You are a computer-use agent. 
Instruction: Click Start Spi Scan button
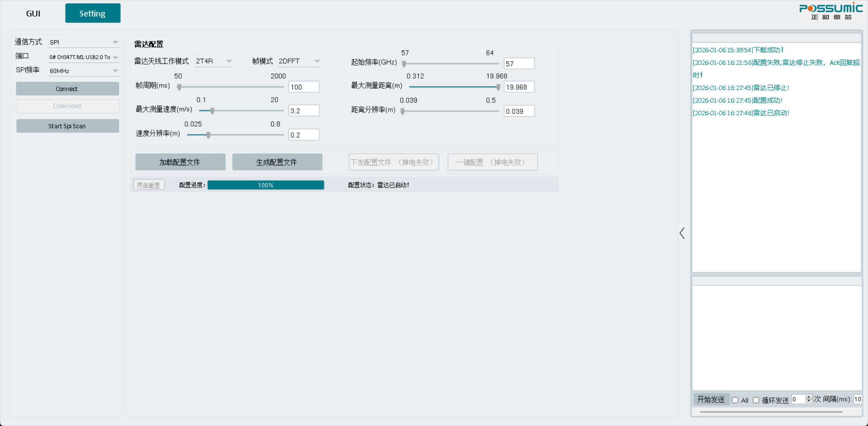point(67,126)
